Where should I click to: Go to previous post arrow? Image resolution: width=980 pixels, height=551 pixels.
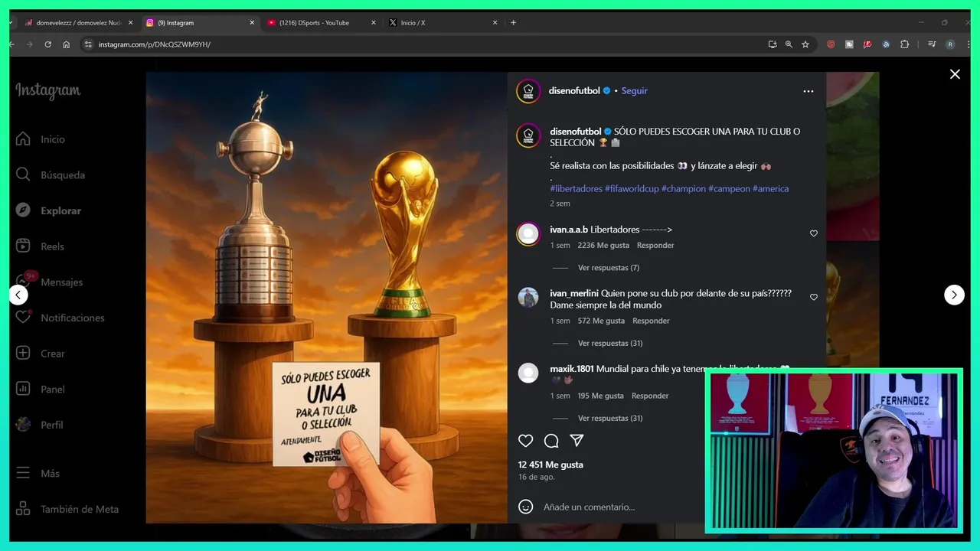click(18, 295)
